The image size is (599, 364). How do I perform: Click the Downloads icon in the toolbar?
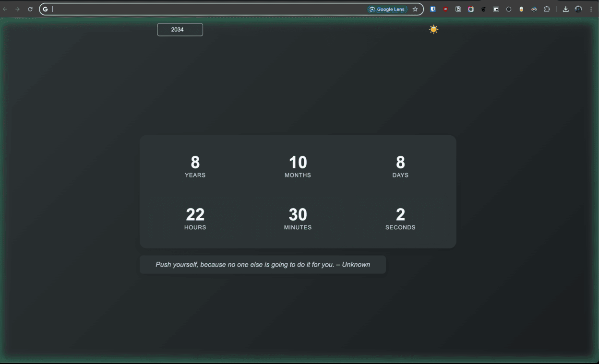pos(565,9)
